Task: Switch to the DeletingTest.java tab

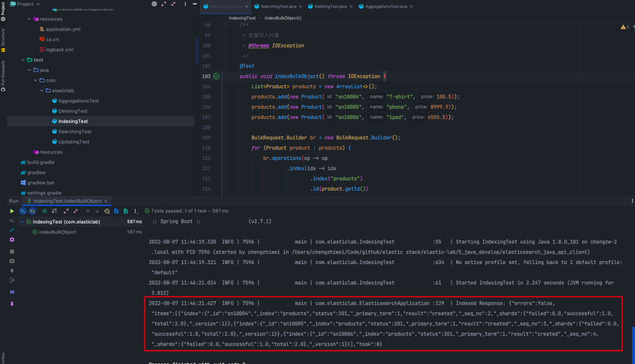Action: (x=332, y=6)
